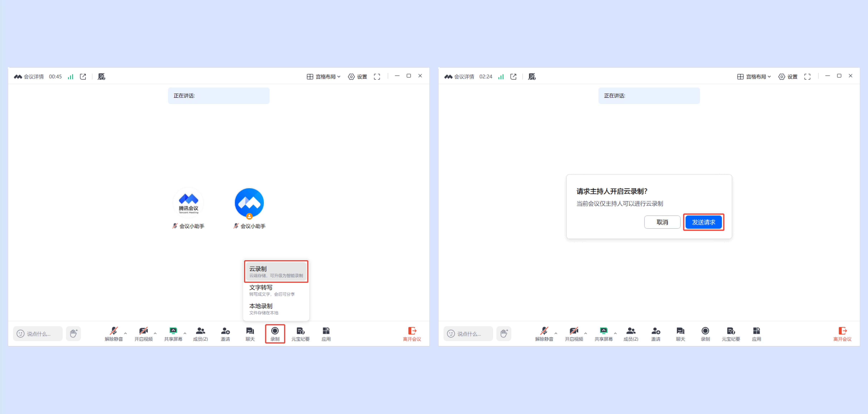Expand 宫格布局 layout dropdown in 00:45 window
Screen dimensions: 868x414
(324, 77)
